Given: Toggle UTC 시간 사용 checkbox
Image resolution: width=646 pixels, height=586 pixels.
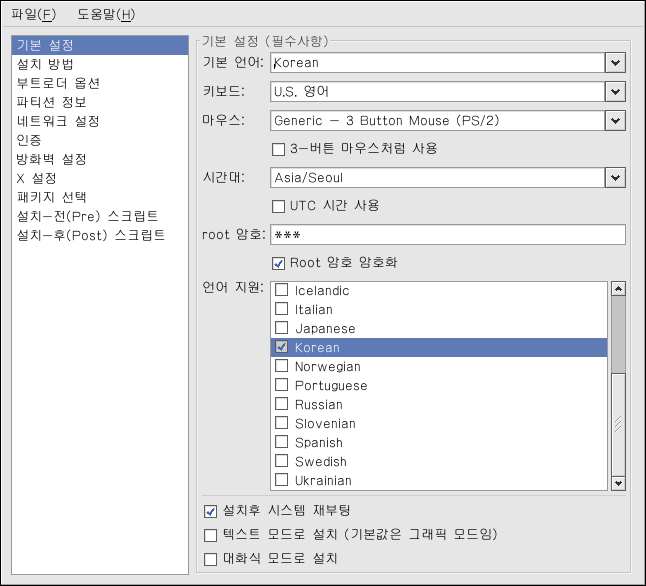Looking at the screenshot, I should point(280,206).
